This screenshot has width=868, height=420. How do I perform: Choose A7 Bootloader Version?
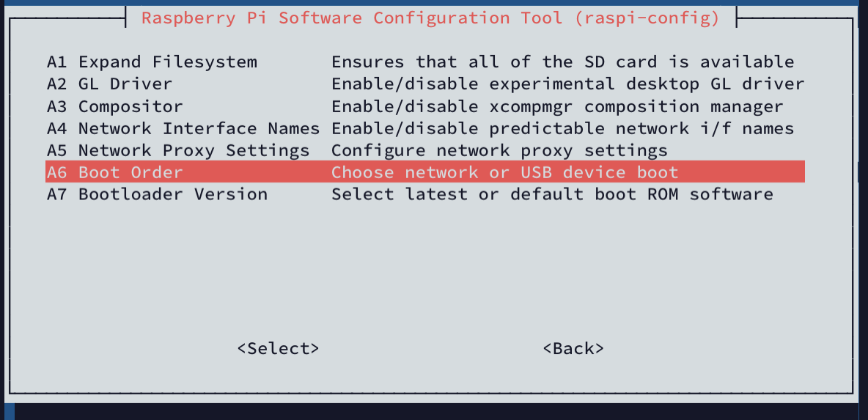(157, 195)
